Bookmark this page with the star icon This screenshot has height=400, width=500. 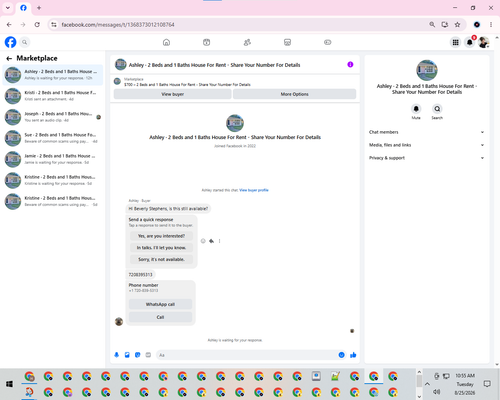point(457,25)
